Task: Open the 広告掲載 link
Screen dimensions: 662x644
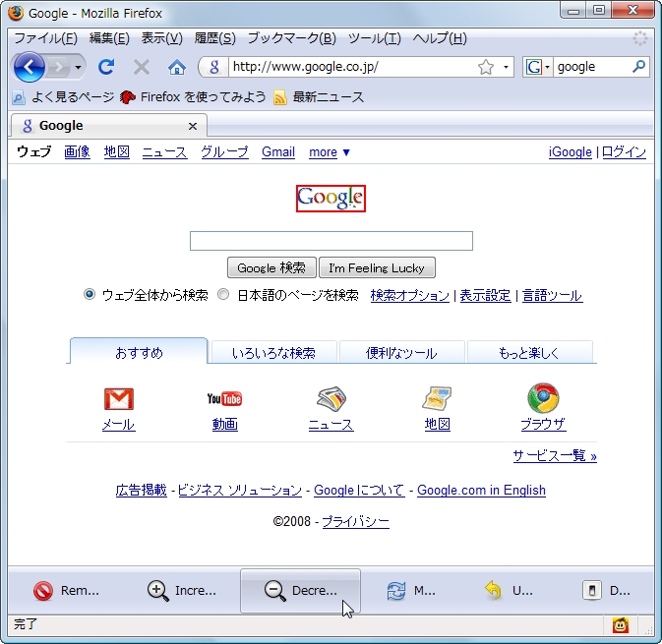Action: [x=141, y=490]
